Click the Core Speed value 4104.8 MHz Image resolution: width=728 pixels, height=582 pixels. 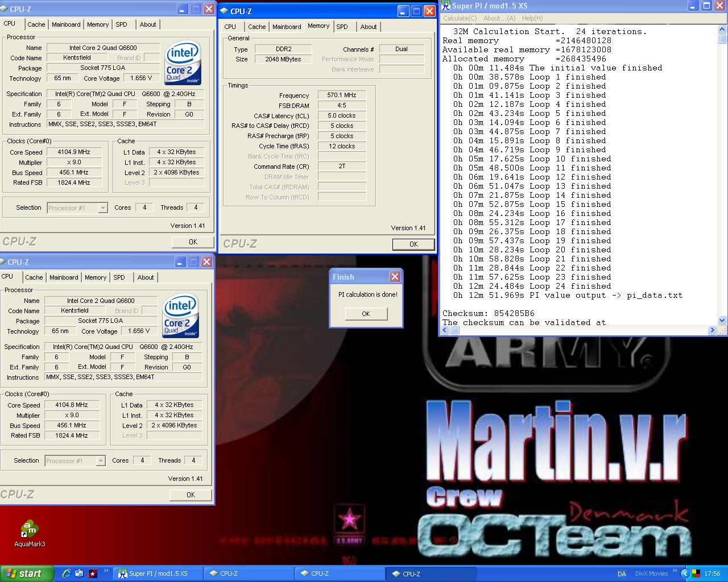point(72,405)
